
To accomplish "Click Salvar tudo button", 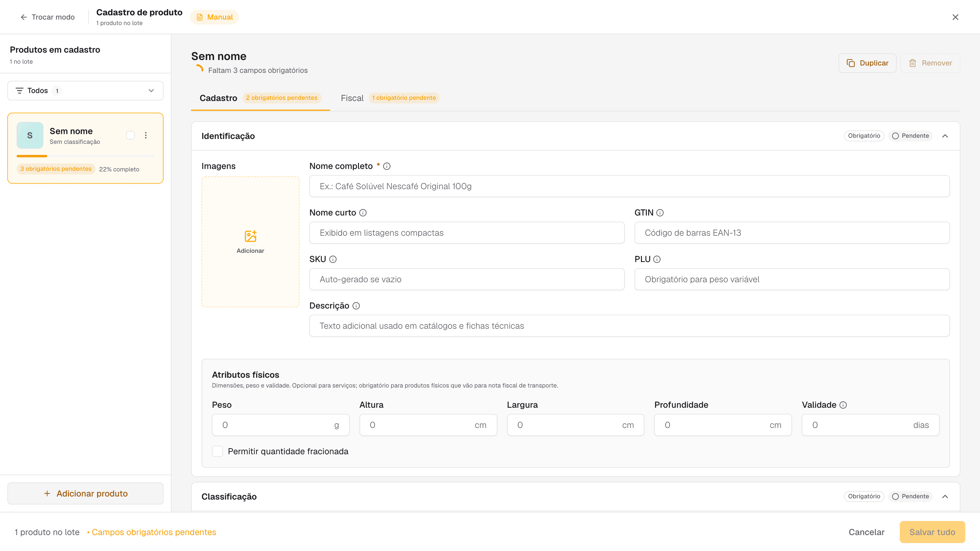I will pos(932,532).
